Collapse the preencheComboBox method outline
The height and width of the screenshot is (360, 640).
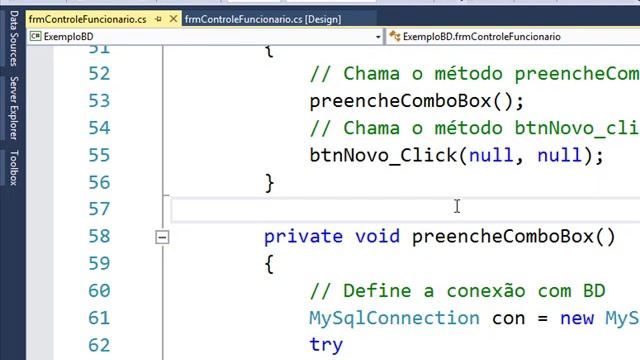[x=162, y=237]
